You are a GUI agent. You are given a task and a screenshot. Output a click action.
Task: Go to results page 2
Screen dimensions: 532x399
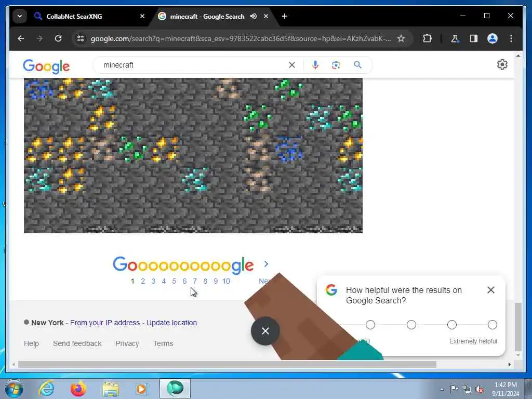143,281
